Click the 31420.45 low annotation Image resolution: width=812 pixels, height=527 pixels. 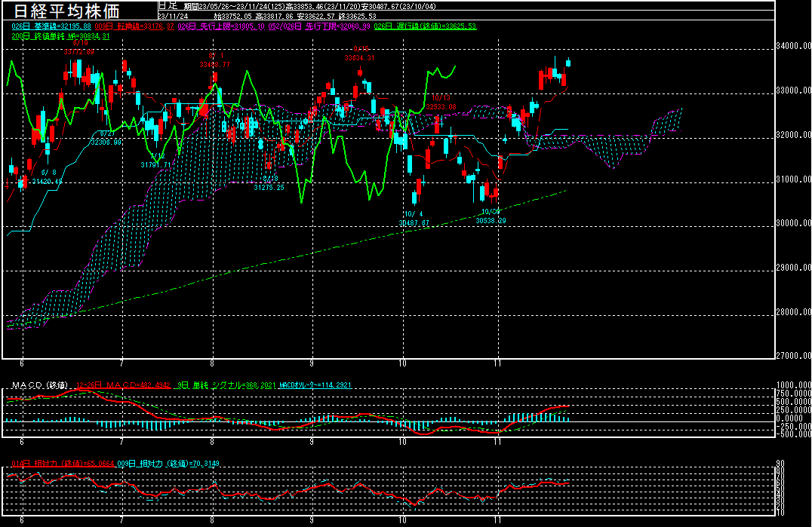48,182
